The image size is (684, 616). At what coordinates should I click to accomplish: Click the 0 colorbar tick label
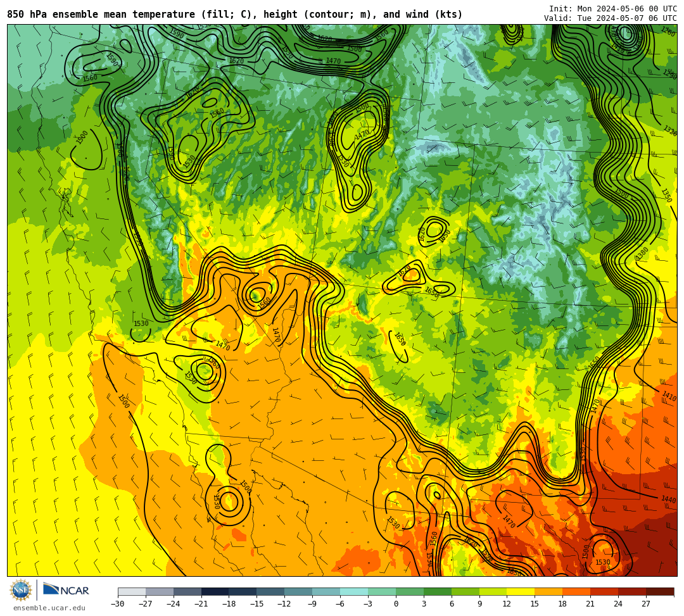396,604
